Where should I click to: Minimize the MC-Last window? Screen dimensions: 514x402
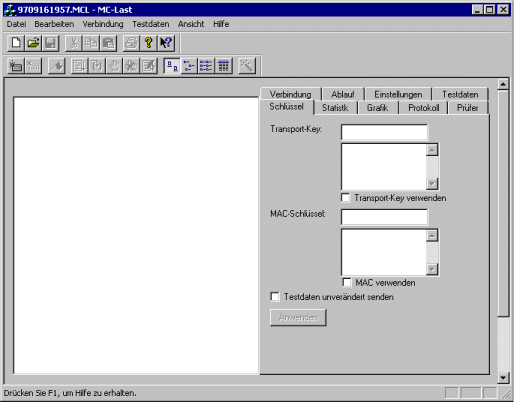(x=477, y=10)
